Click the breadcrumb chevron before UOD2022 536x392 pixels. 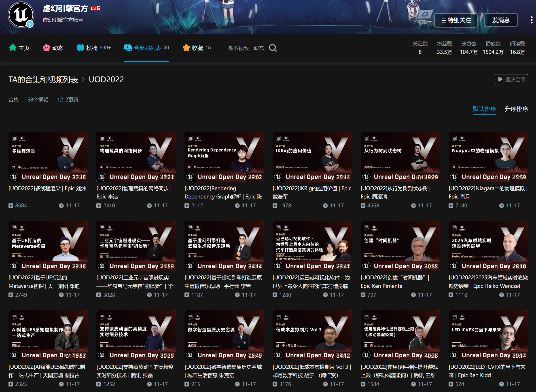click(83, 80)
